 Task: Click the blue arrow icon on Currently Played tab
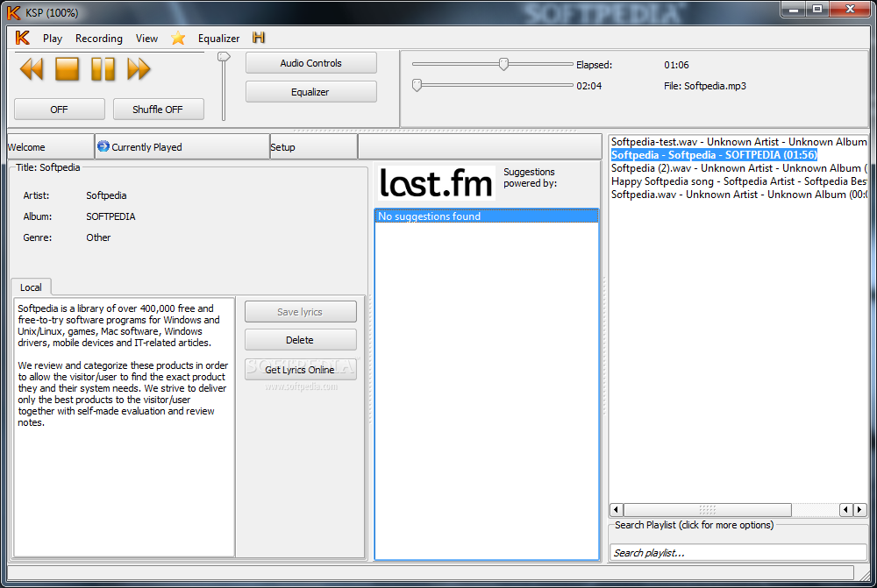click(x=103, y=146)
